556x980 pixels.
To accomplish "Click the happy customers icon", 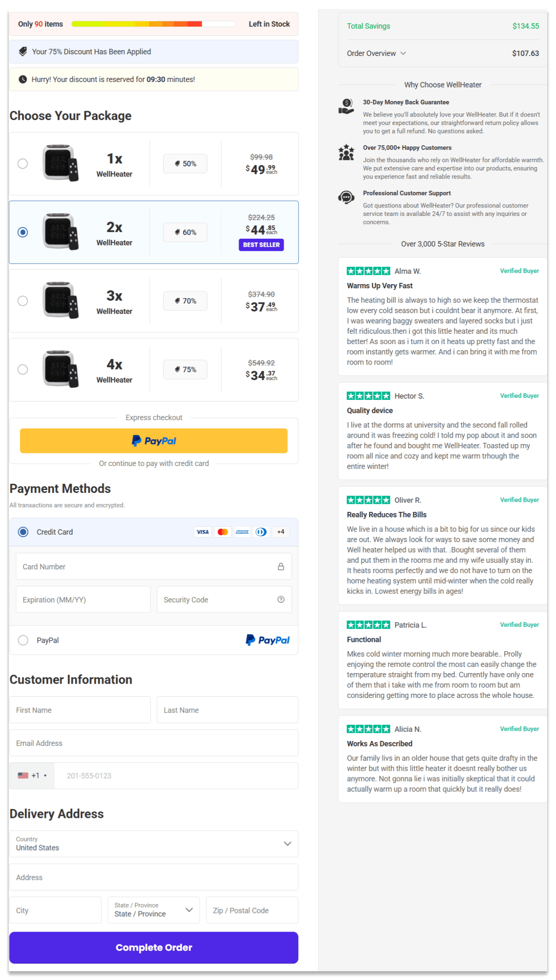I will (346, 152).
